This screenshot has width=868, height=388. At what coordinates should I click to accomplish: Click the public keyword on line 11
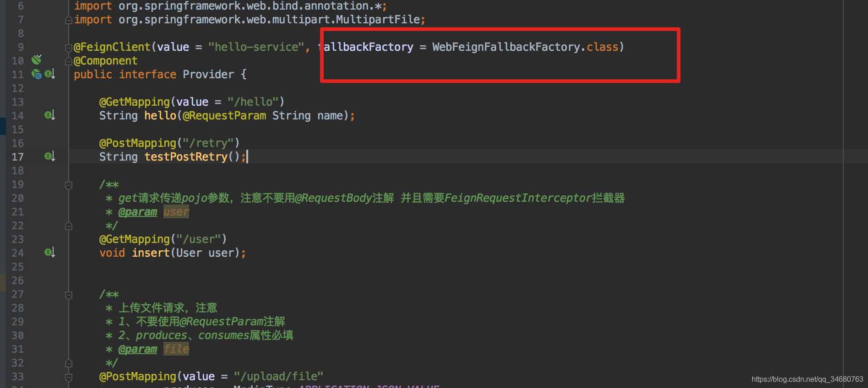(x=93, y=75)
